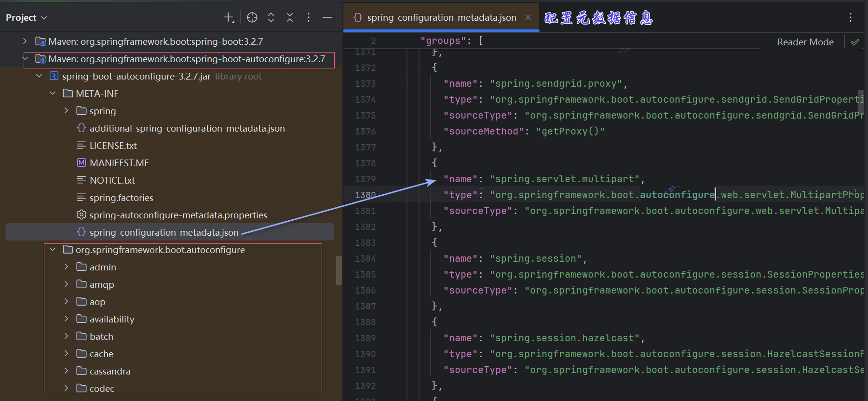Select spring.factories file
Screen dimensions: 868x401
[122, 198]
